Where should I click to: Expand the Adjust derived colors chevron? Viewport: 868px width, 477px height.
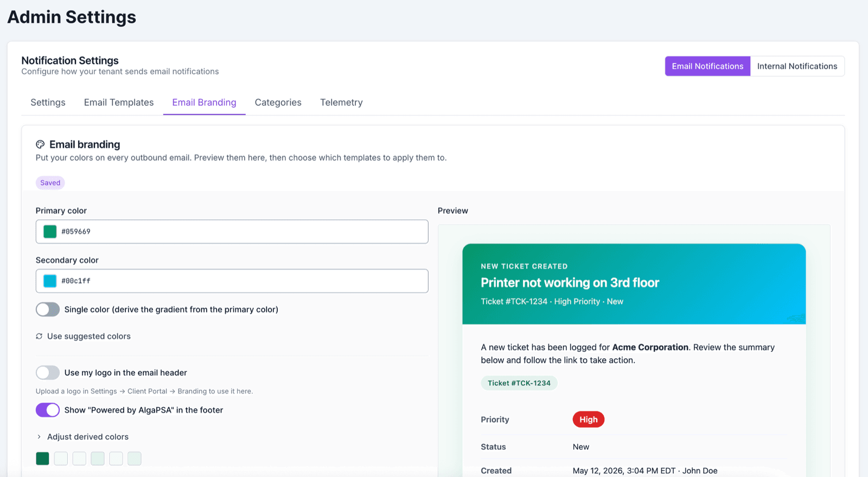coord(39,437)
